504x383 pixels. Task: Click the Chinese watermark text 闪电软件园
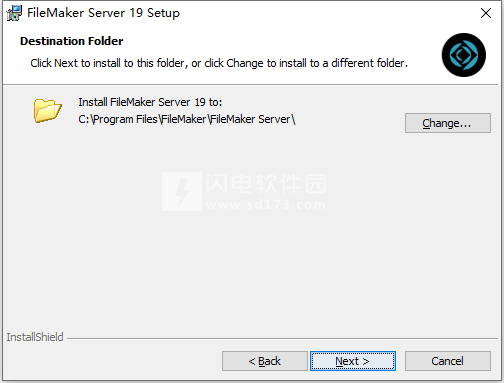coord(266,184)
